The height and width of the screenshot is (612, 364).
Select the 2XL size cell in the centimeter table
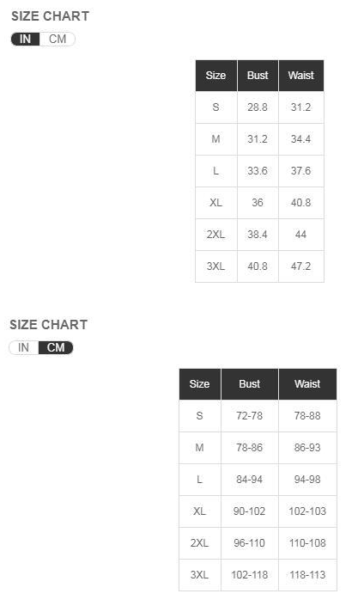199,543
